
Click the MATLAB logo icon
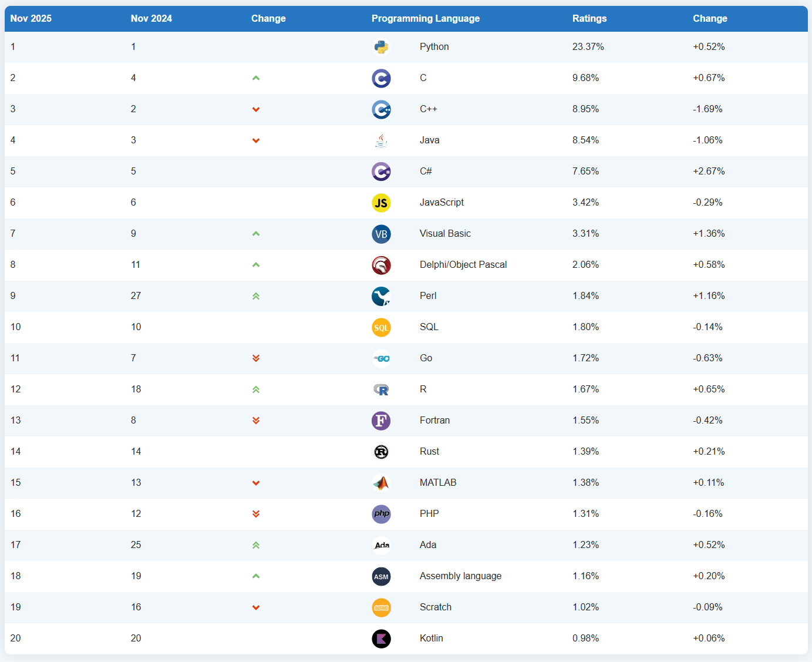(381, 483)
